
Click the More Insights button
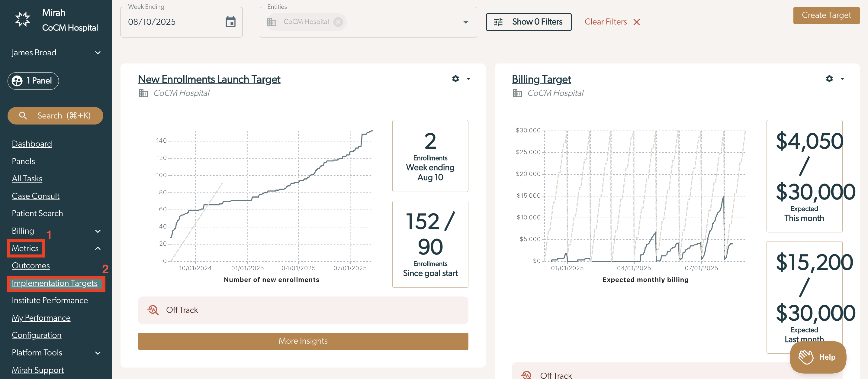coord(303,341)
